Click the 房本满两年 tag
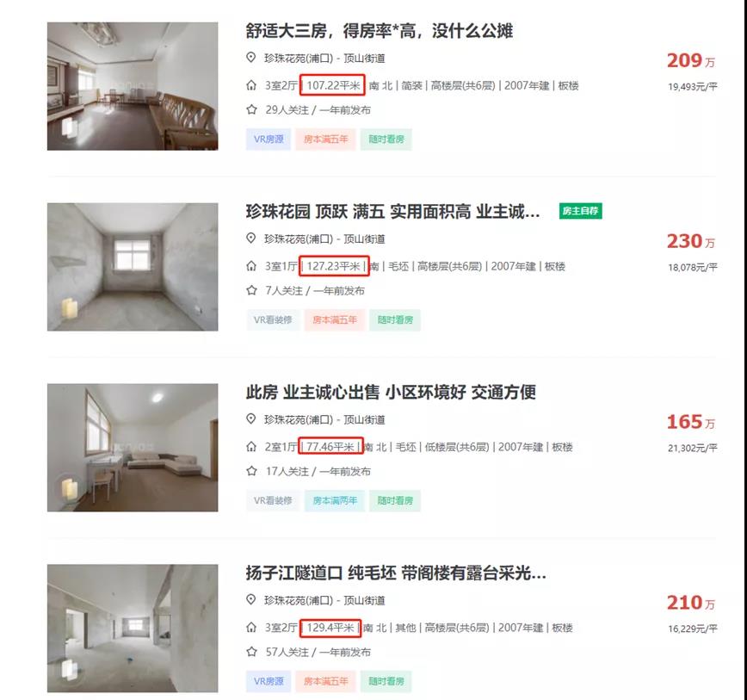 [335, 500]
